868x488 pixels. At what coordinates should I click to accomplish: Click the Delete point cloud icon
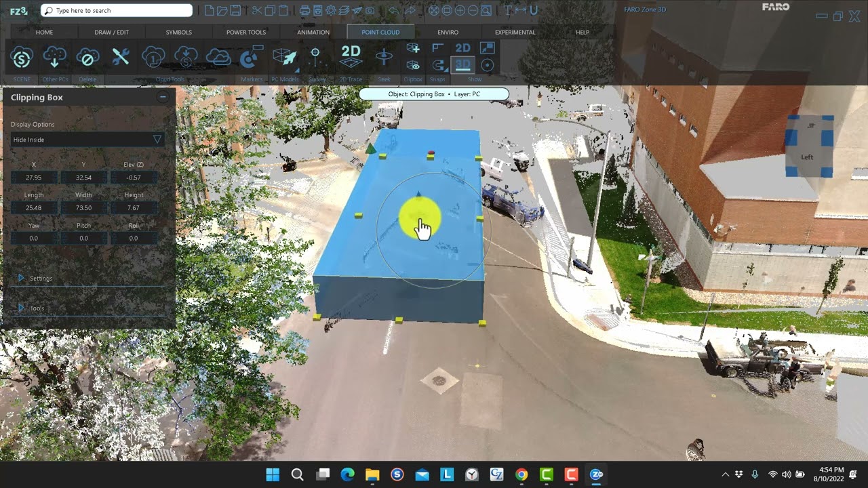(x=87, y=57)
